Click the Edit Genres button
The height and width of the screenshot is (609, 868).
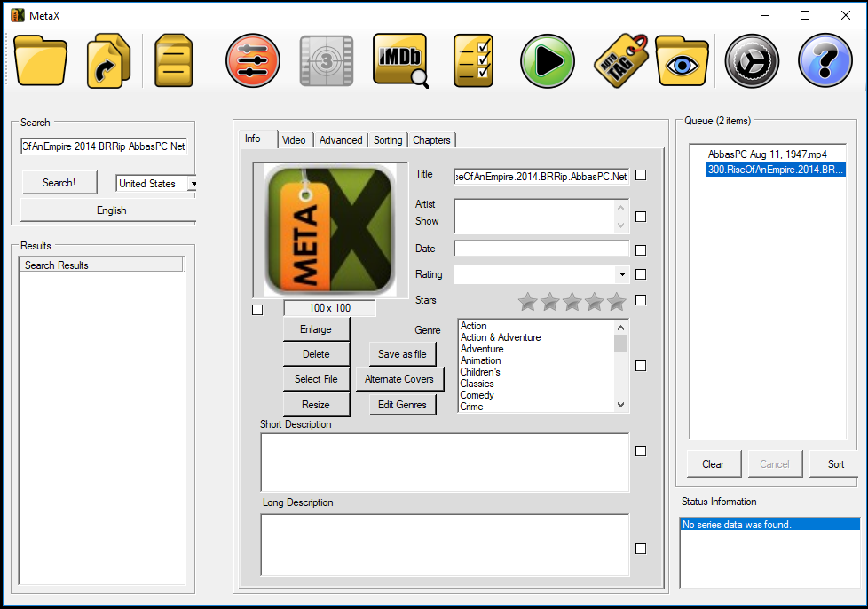[402, 404]
